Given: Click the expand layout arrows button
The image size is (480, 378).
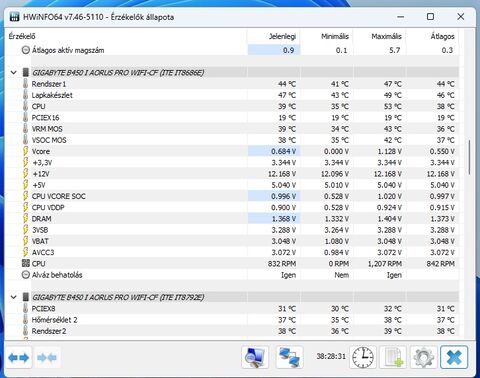Looking at the screenshot, I should 19,358.
